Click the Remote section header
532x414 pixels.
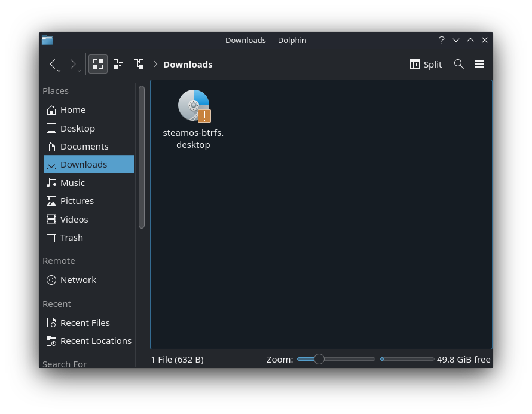[59, 261]
